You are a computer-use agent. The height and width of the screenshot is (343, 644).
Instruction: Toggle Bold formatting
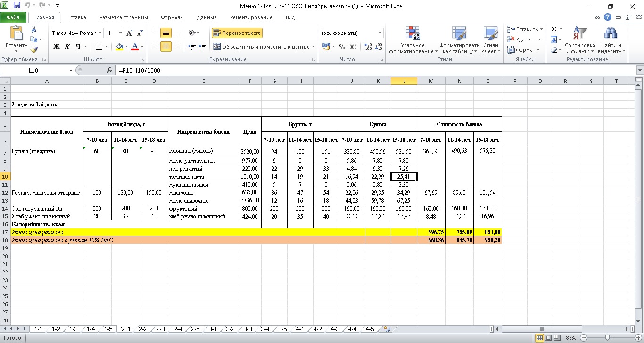pos(57,47)
